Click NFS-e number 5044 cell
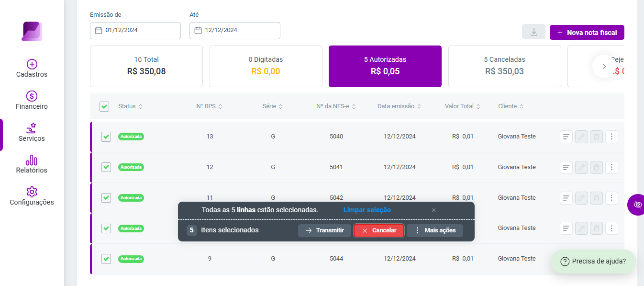The width and height of the screenshot is (644, 286). tap(336, 259)
